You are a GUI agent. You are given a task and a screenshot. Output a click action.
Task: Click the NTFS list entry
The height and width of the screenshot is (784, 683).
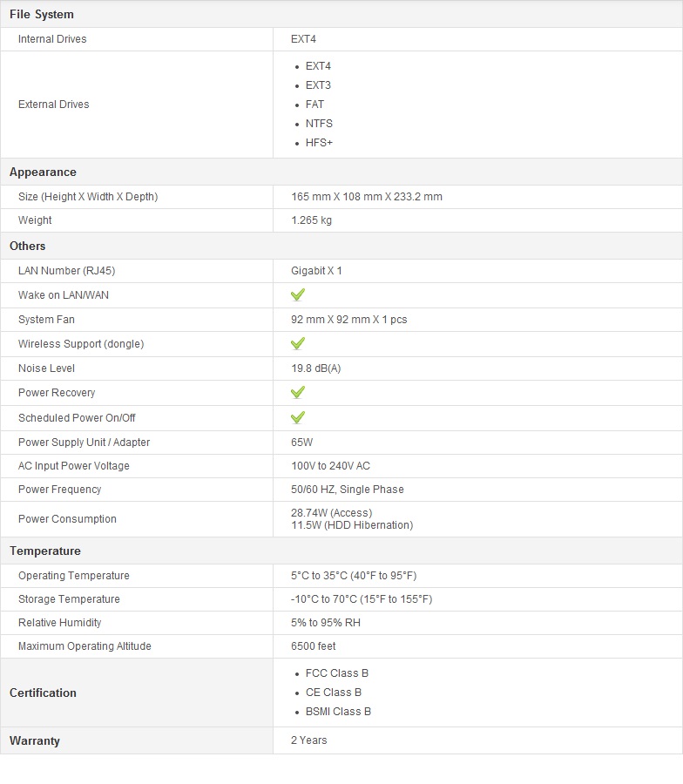pyautogui.click(x=319, y=124)
